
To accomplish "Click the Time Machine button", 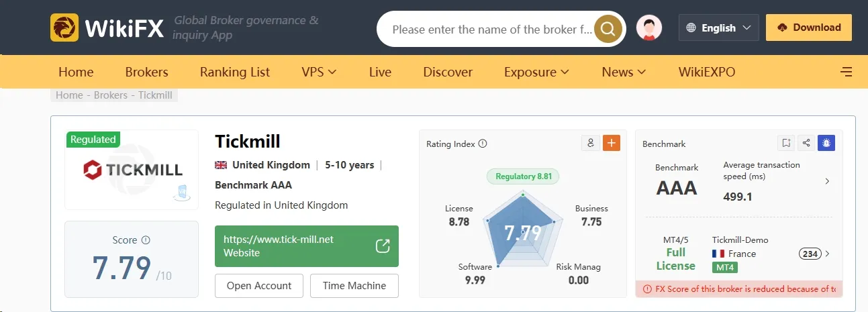I will [354, 286].
